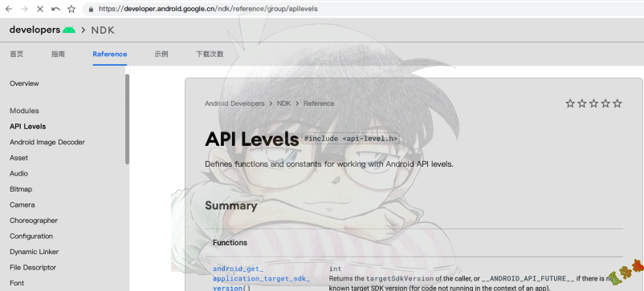
Task: Open Dynamic Linker in the sidebar
Action: click(x=34, y=252)
